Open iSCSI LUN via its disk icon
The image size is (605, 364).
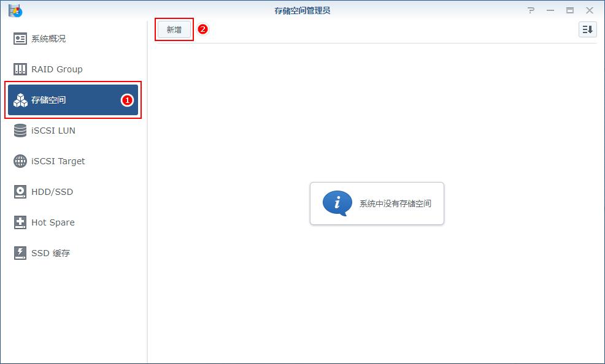pyautogui.click(x=19, y=130)
